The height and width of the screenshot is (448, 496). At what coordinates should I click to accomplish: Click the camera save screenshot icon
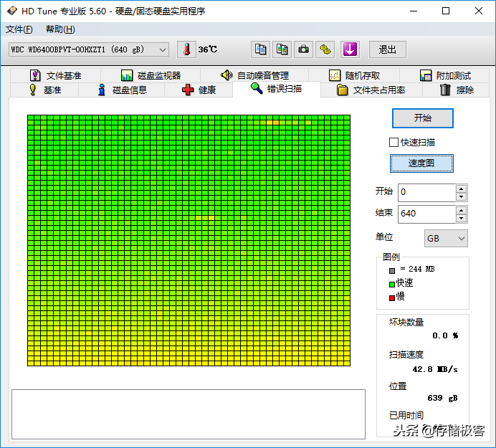pyautogui.click(x=303, y=49)
